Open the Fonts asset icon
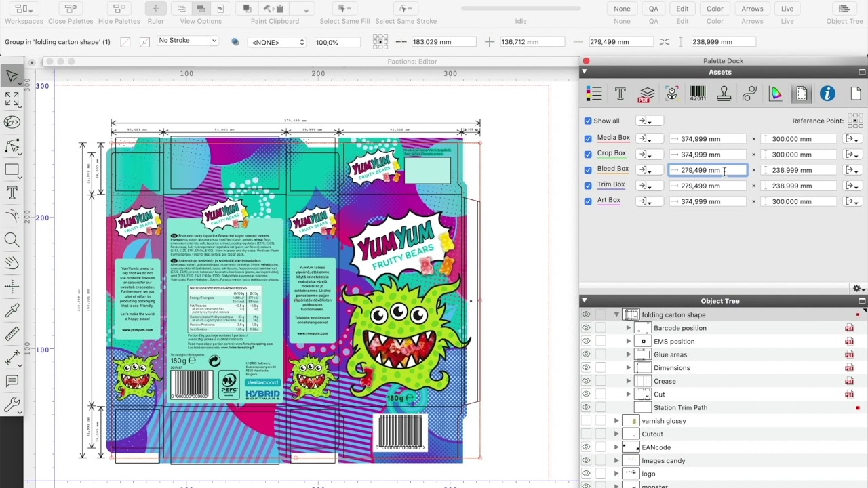This screenshot has width=868, height=488. [620, 94]
